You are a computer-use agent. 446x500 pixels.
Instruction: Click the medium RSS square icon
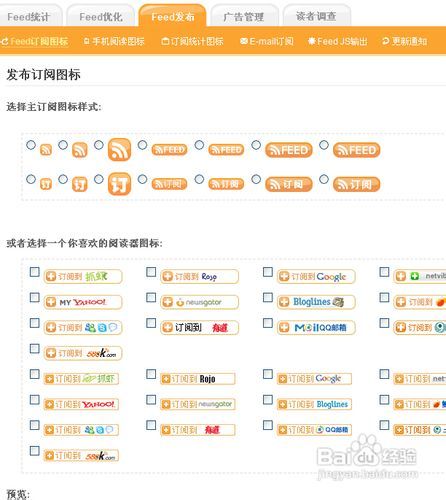(x=80, y=150)
